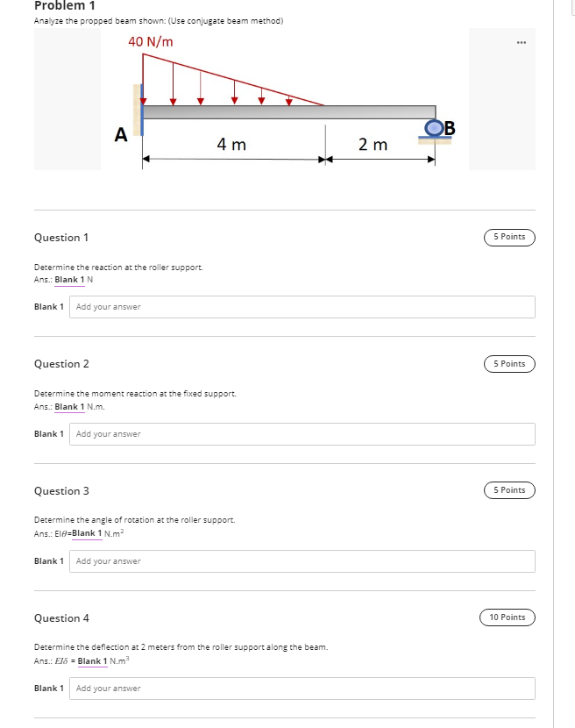Click the 10 Points badge for Question 4
The image size is (575, 728).
pos(507,617)
